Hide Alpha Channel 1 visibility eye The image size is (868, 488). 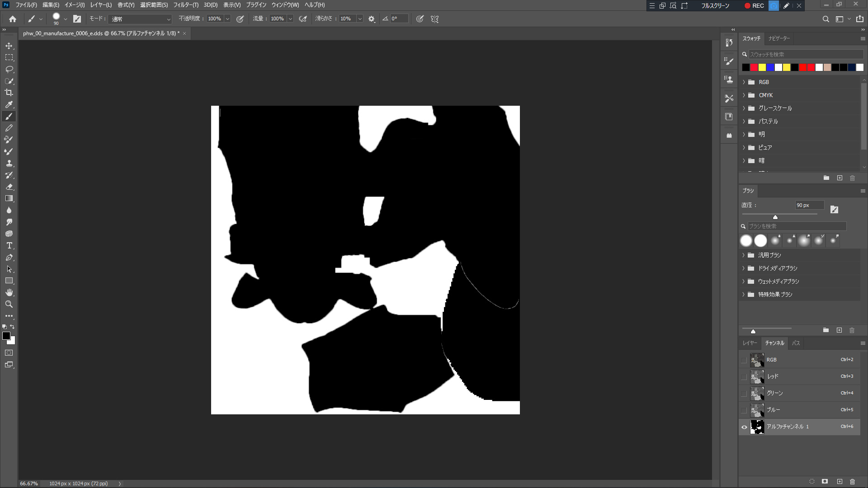[x=744, y=427]
